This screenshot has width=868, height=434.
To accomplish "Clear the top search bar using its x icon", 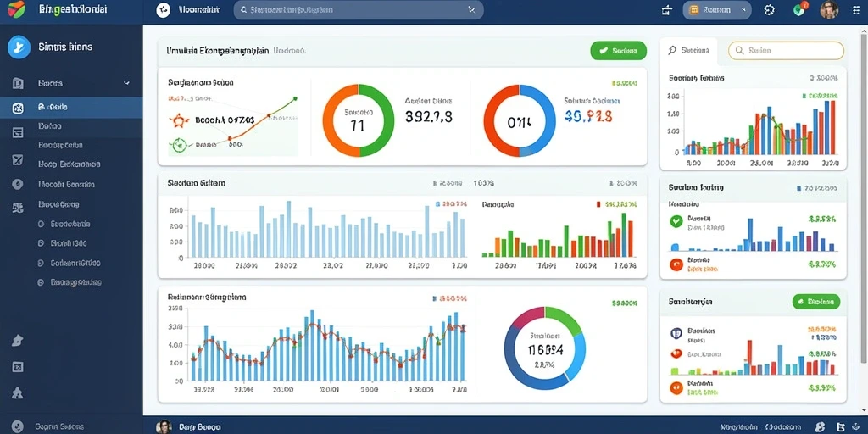I will coord(471,9).
